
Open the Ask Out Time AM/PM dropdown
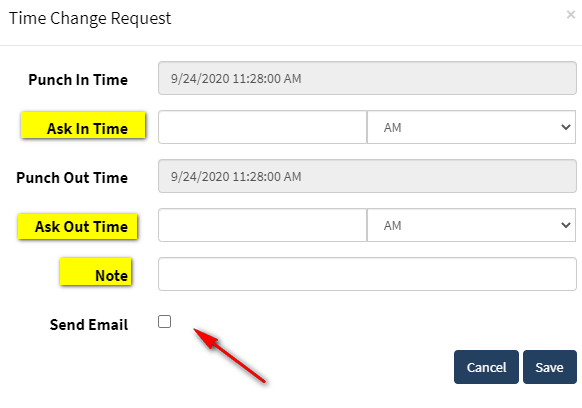(471, 225)
